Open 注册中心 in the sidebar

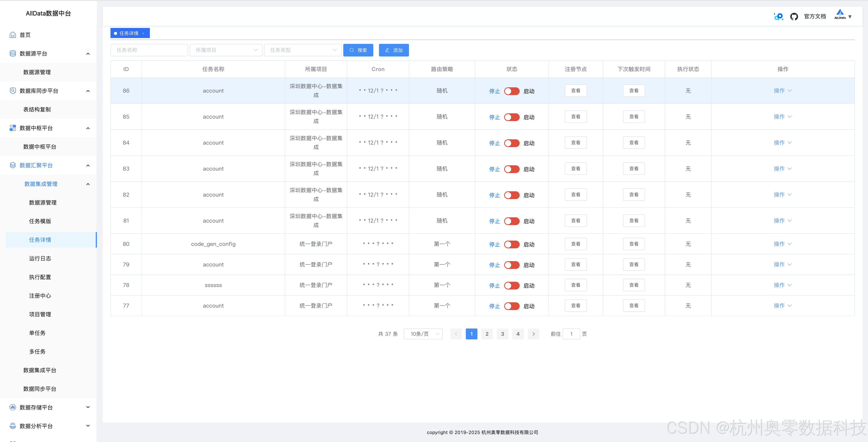pyautogui.click(x=40, y=296)
